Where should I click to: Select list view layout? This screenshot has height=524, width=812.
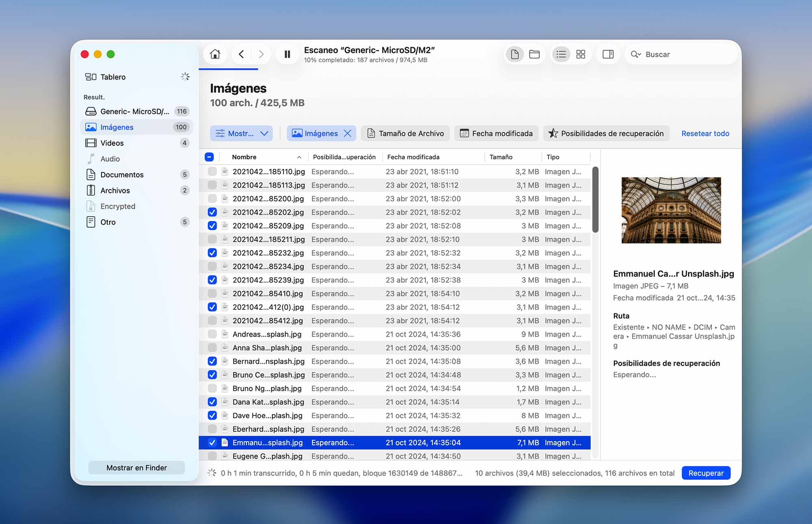coord(561,54)
